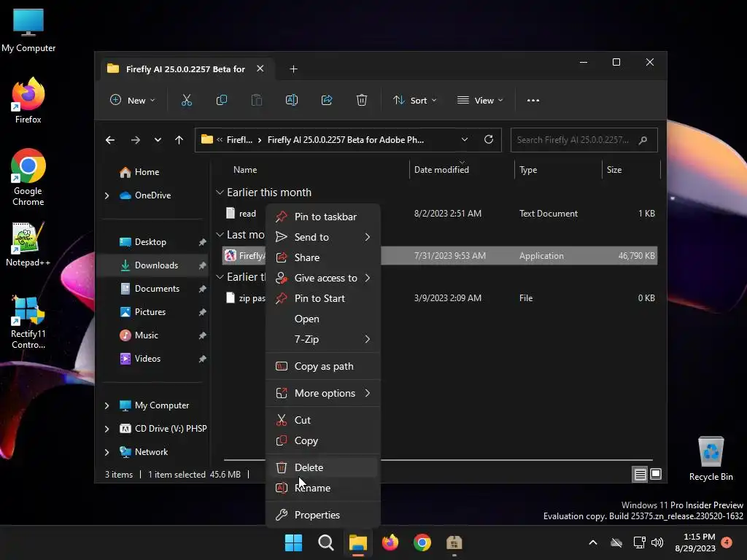
Task: Open recent locations dropdown arrow
Action: coord(158,140)
